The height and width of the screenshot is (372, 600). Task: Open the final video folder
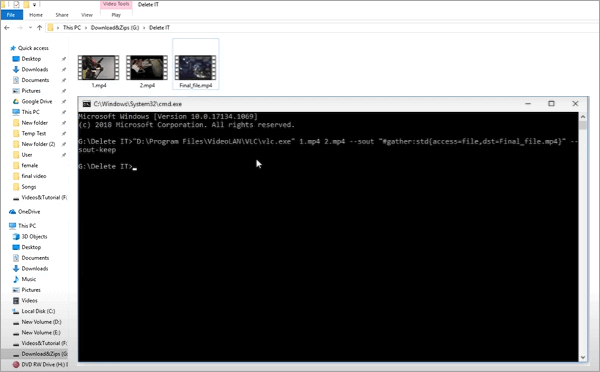click(x=34, y=176)
